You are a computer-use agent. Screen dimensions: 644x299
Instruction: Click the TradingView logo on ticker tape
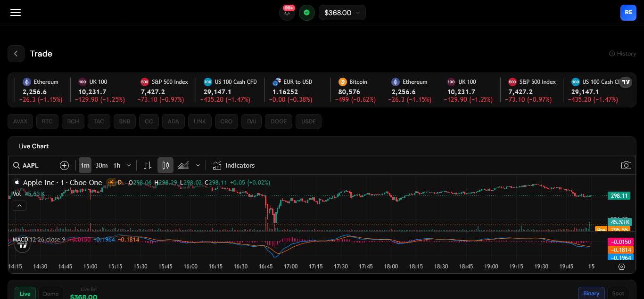[x=626, y=82]
